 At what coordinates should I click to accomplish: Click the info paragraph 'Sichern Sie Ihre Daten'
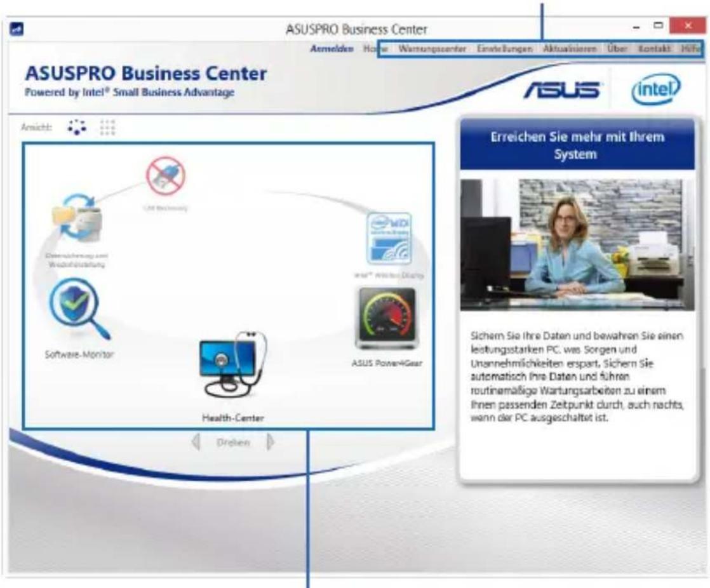coord(577,377)
